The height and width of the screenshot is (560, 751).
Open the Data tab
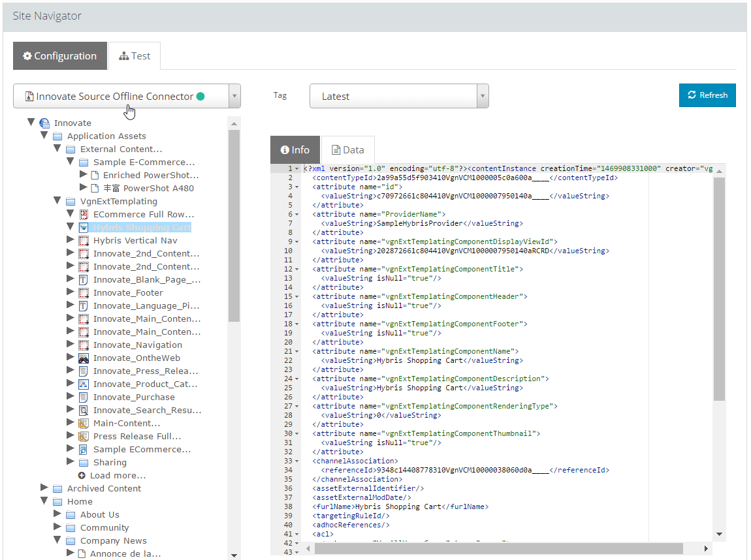click(x=347, y=150)
